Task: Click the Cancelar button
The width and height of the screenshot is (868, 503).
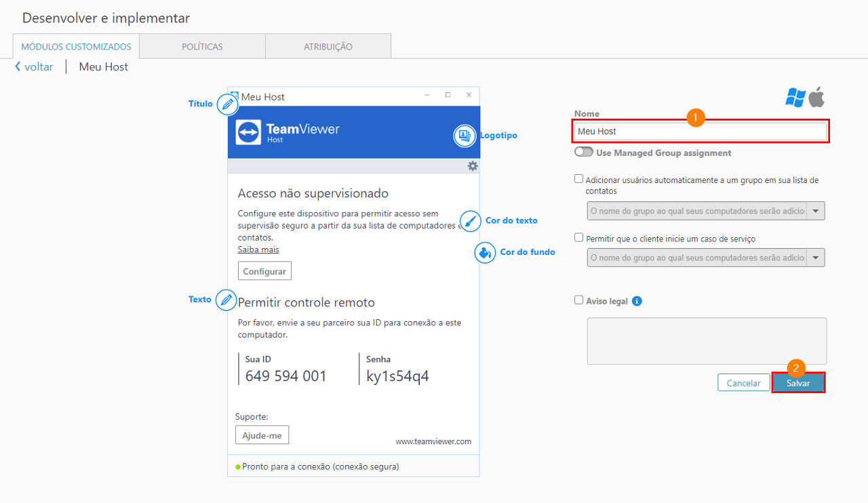Action: pyautogui.click(x=744, y=383)
